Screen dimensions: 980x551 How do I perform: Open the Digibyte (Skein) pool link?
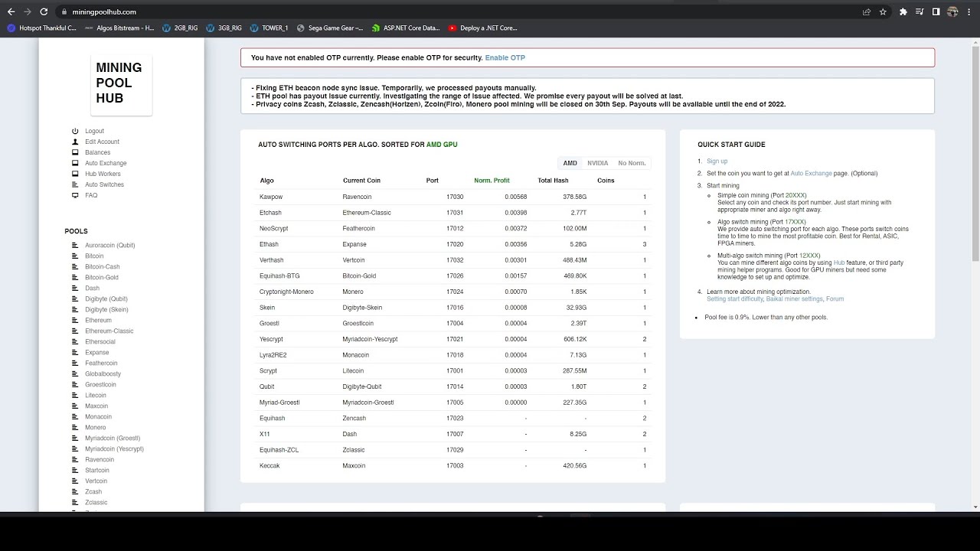(106, 310)
